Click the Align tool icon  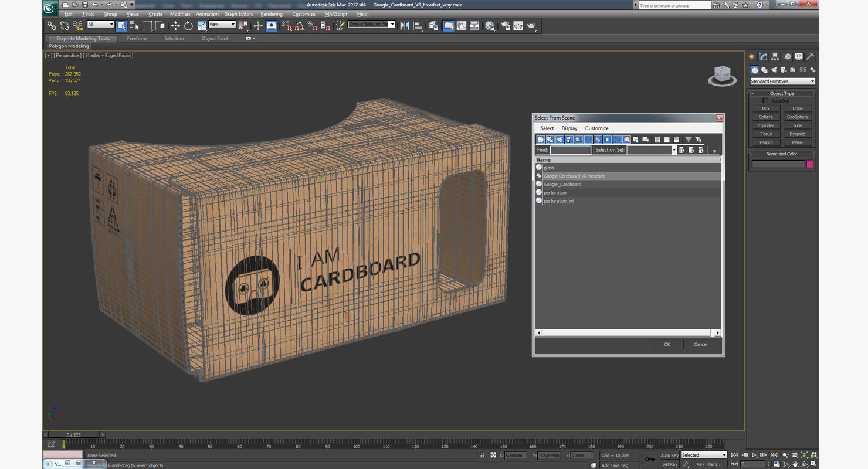[x=418, y=26]
